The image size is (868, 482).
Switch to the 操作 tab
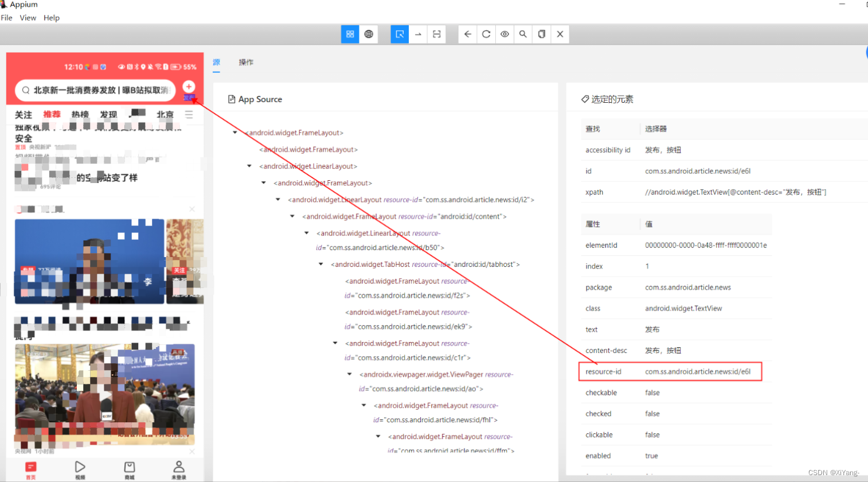(x=246, y=62)
